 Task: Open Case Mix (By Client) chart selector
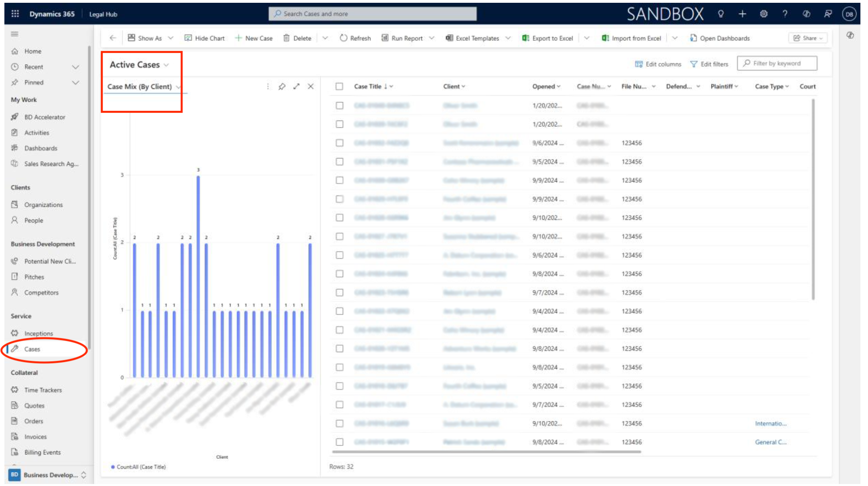(144, 87)
